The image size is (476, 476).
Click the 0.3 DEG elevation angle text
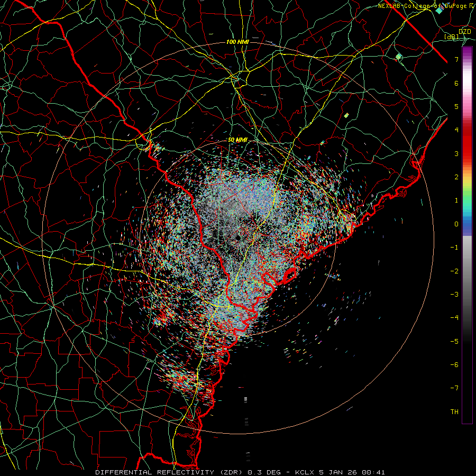point(263,472)
